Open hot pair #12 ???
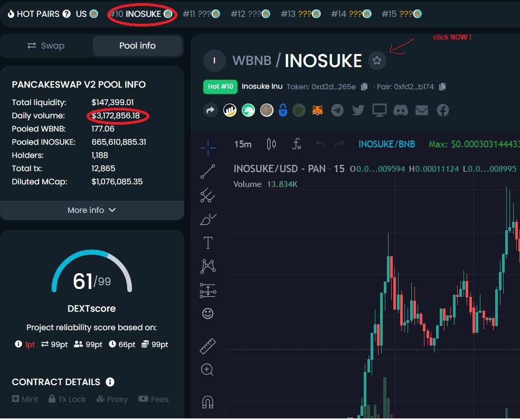 tap(250, 14)
